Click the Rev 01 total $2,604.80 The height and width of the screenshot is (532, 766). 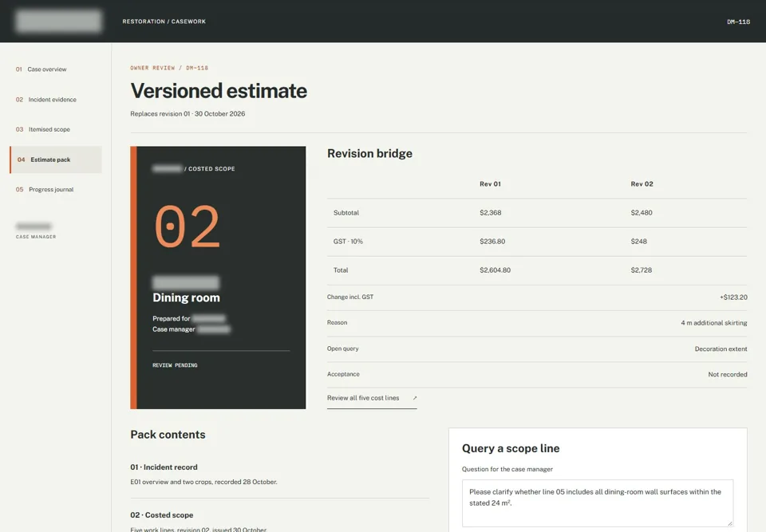pos(495,270)
